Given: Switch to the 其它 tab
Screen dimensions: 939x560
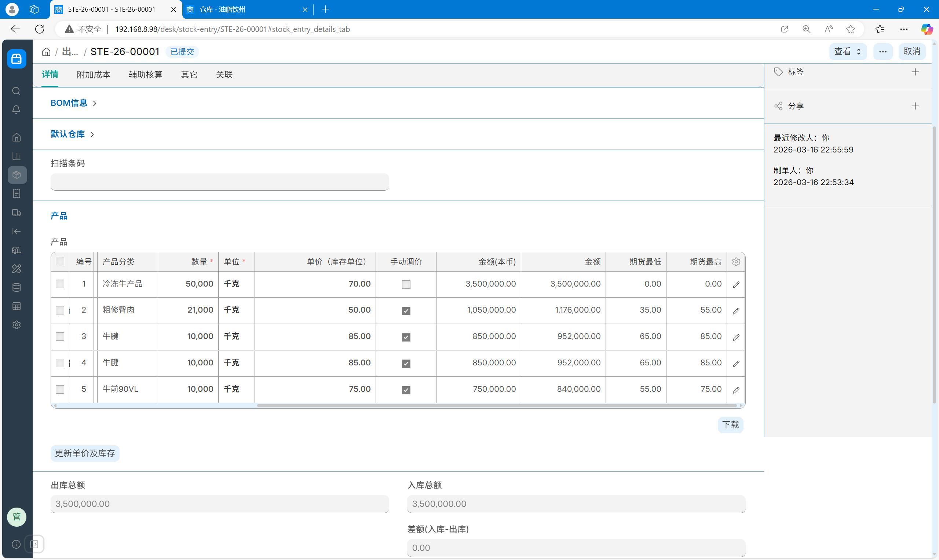Looking at the screenshot, I should point(189,74).
